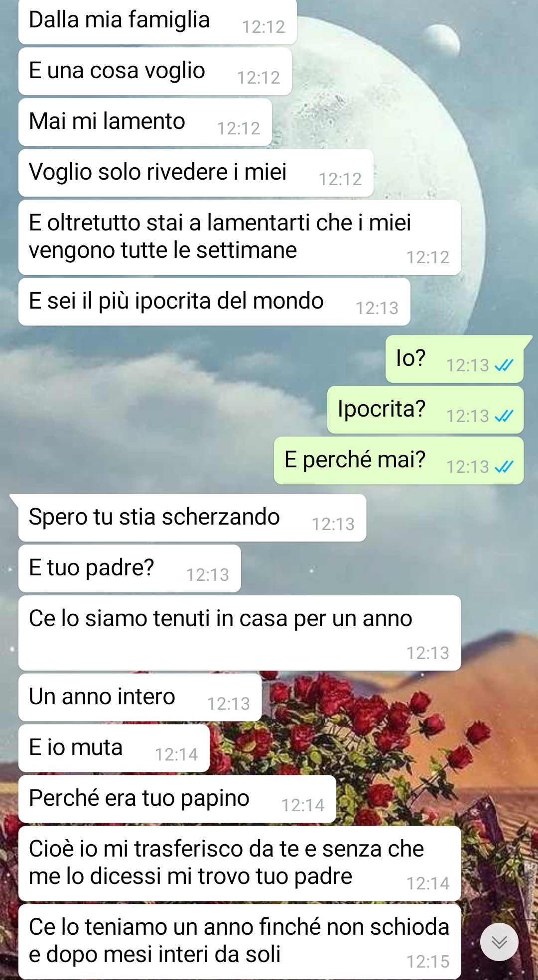538x980 pixels.
Task: Select 'Voglio solo rivedere i miei' message
Action: (196, 173)
